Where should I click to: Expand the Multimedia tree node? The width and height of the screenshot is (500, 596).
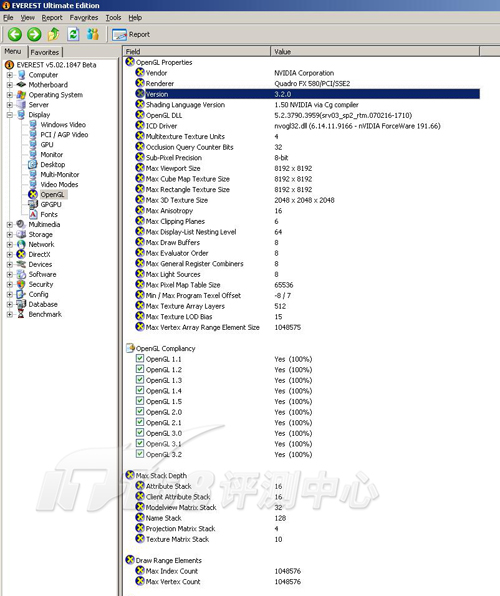pyautogui.click(x=10, y=225)
